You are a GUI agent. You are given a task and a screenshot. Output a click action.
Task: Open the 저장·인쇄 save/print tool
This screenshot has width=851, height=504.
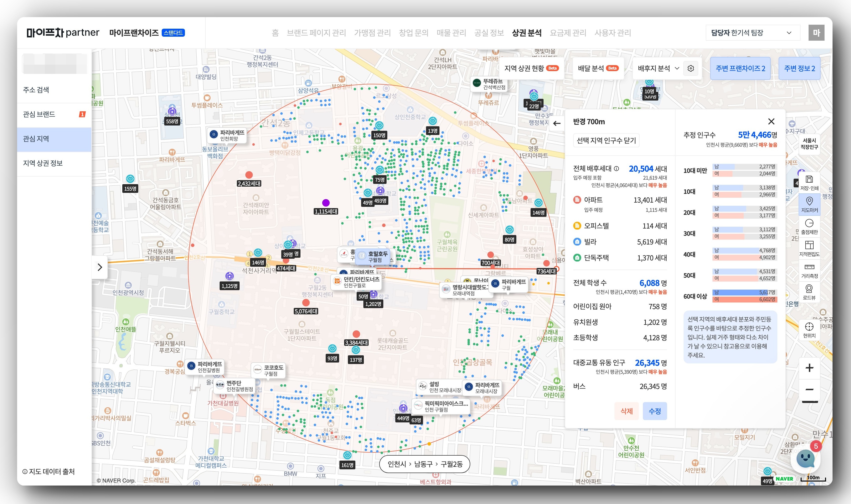[x=809, y=183]
